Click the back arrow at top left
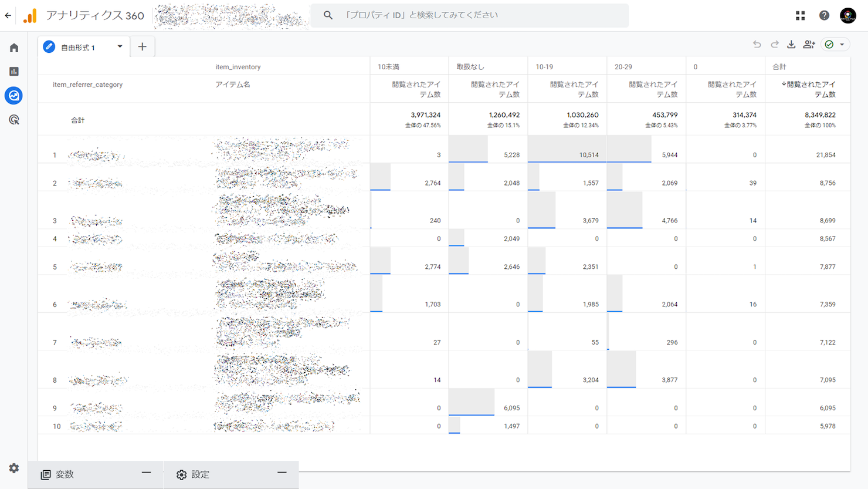 coord(8,16)
